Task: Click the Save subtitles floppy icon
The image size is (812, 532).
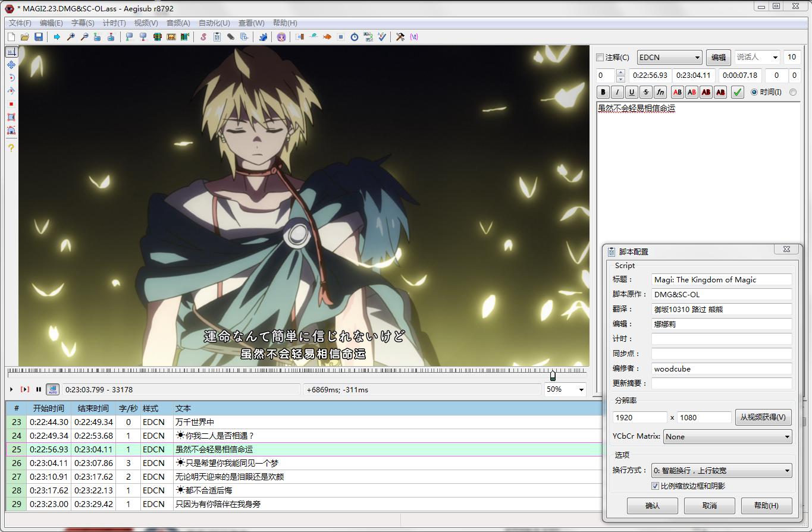Action: pos(39,37)
